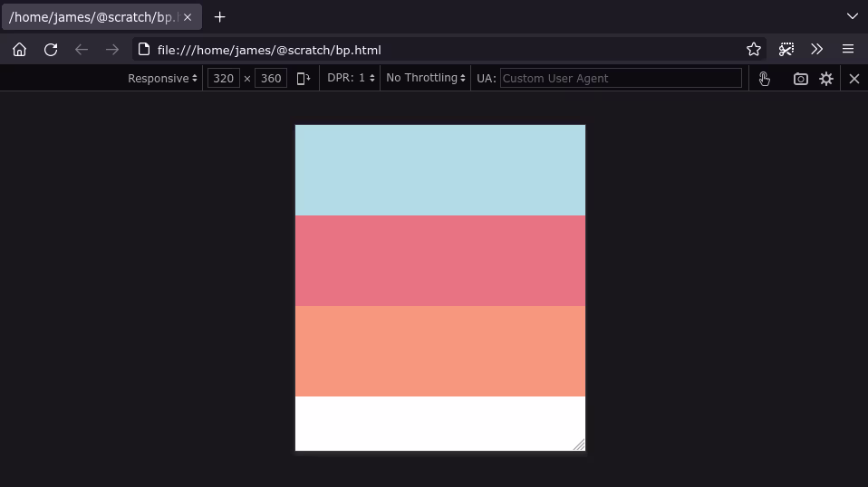Open Responsive Design Mode settings gear

pos(826,79)
